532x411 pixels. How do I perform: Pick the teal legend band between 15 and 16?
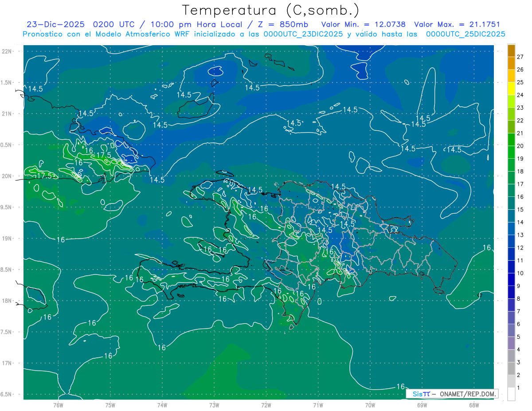click(511, 203)
